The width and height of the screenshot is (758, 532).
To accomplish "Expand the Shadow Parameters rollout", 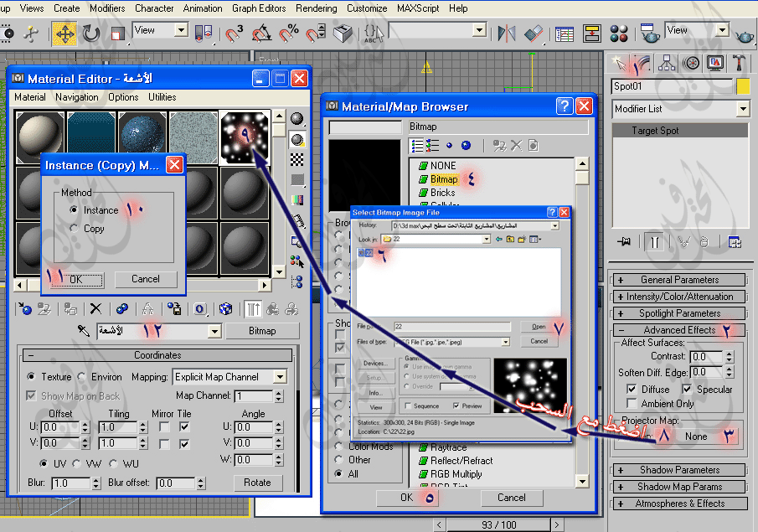I will tap(678, 470).
